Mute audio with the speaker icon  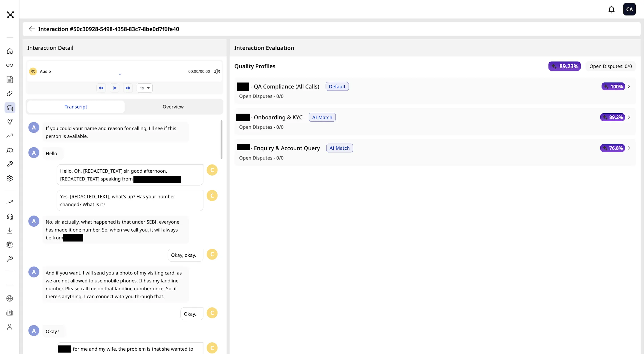pos(217,71)
